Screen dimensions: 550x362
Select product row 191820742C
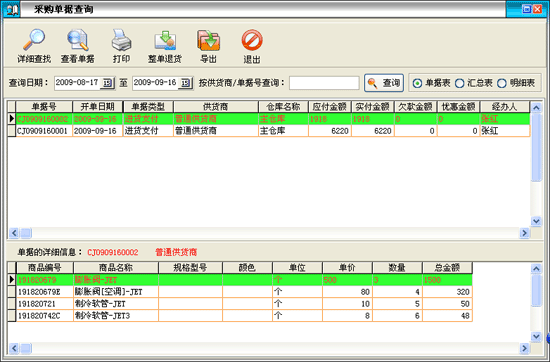coord(240,316)
